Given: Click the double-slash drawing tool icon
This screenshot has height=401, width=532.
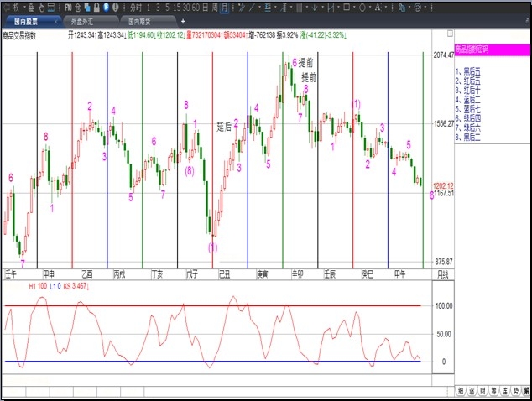Looking at the screenshot, I should (242, 7).
